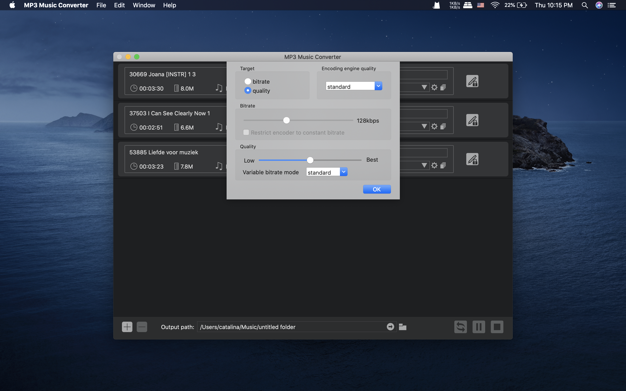Select track 53885 Liefde voor muziek
The width and height of the screenshot is (626, 391).
pos(164,152)
